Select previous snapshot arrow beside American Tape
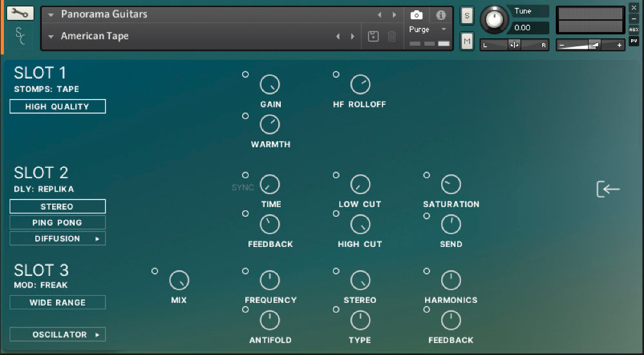Image resolution: width=644 pixels, height=355 pixels. coord(337,37)
